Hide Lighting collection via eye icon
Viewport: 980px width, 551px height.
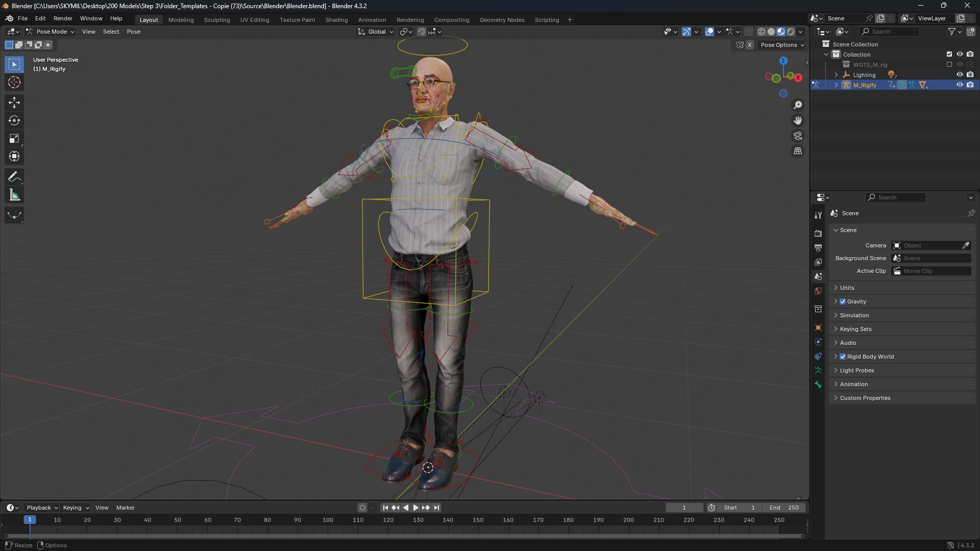point(960,74)
